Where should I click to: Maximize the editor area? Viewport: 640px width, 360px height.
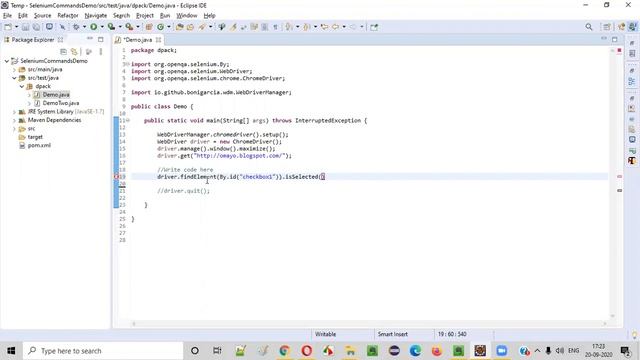[x=615, y=40]
